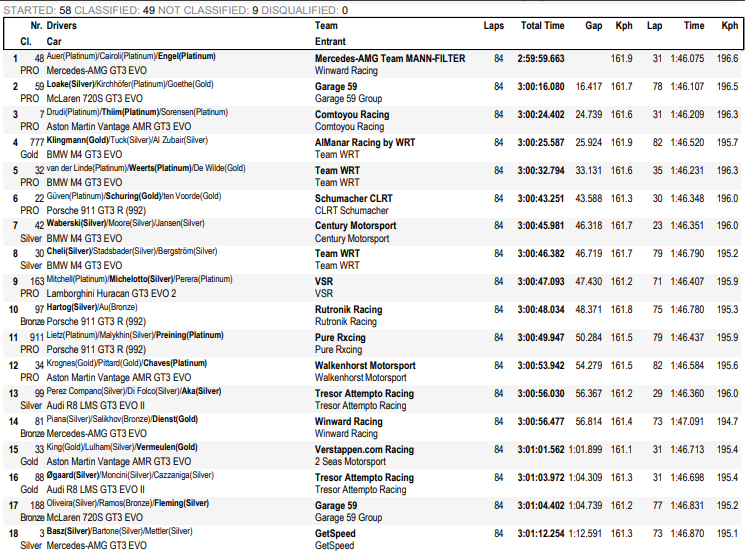Click the Lamborghini Huracan GT3 EVO 2 car
Image resolution: width=745 pixels, height=551 pixels.
click(111, 294)
